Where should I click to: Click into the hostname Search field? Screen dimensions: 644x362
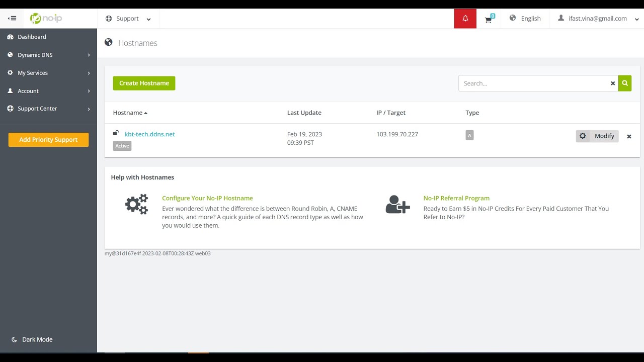click(533, 83)
